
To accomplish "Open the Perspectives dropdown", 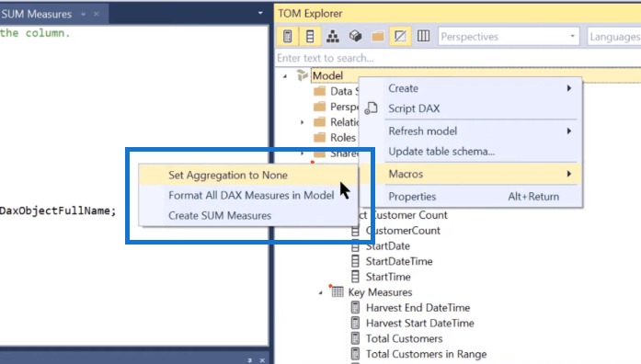I will point(509,37).
